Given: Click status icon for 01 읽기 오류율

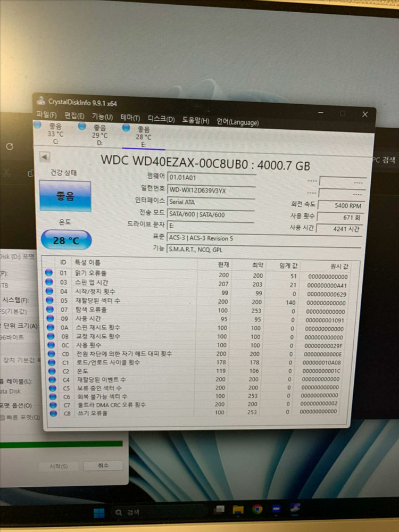Looking at the screenshot, I should coord(49,272).
